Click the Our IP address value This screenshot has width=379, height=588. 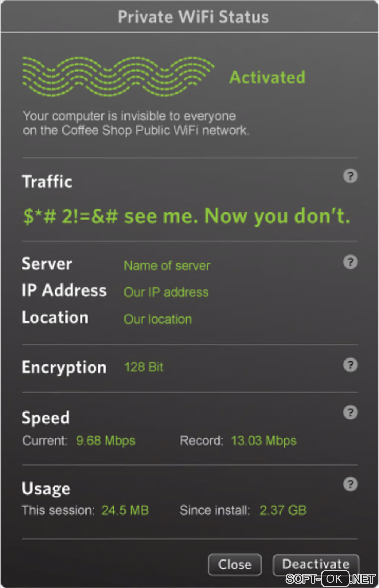point(166,292)
